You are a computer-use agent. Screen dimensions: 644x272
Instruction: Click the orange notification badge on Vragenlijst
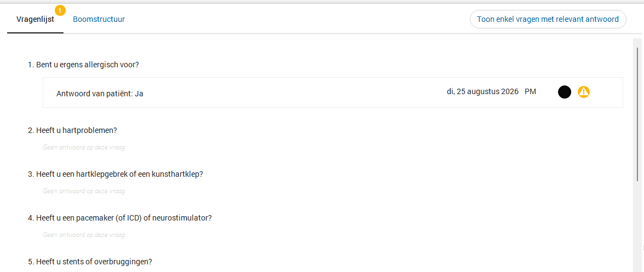coord(60,10)
